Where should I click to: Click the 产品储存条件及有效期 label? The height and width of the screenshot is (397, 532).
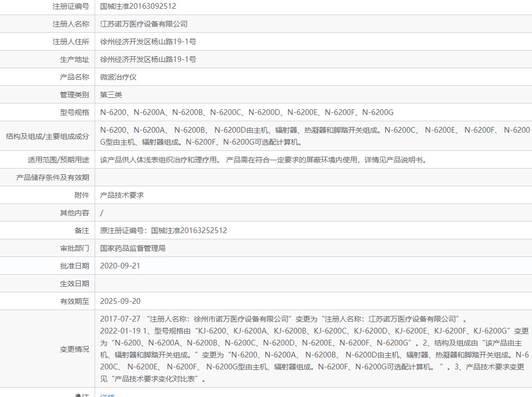pyautogui.click(x=53, y=177)
